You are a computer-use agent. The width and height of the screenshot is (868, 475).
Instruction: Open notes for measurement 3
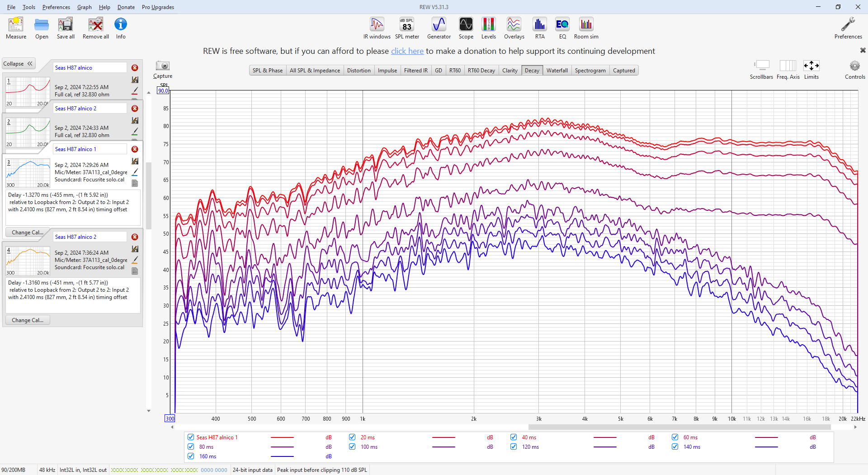[135, 183]
